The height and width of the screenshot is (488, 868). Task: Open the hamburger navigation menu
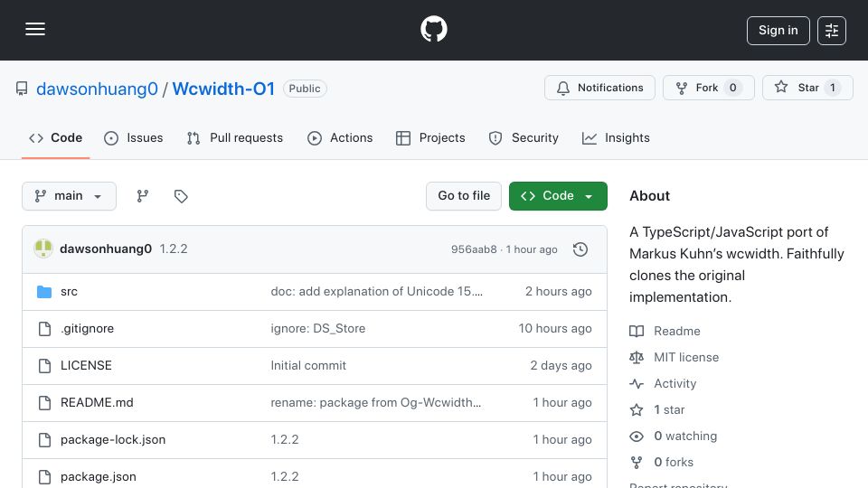tap(35, 29)
